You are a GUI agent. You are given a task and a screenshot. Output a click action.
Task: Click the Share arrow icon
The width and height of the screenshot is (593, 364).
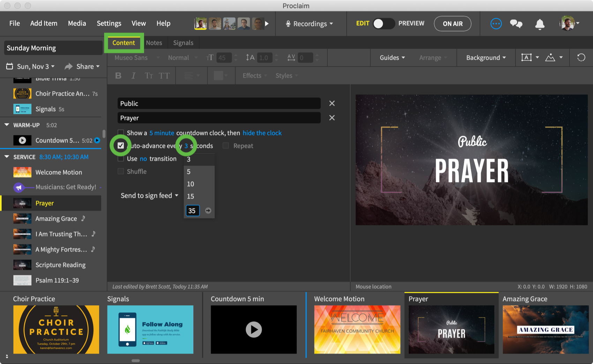coord(68,66)
